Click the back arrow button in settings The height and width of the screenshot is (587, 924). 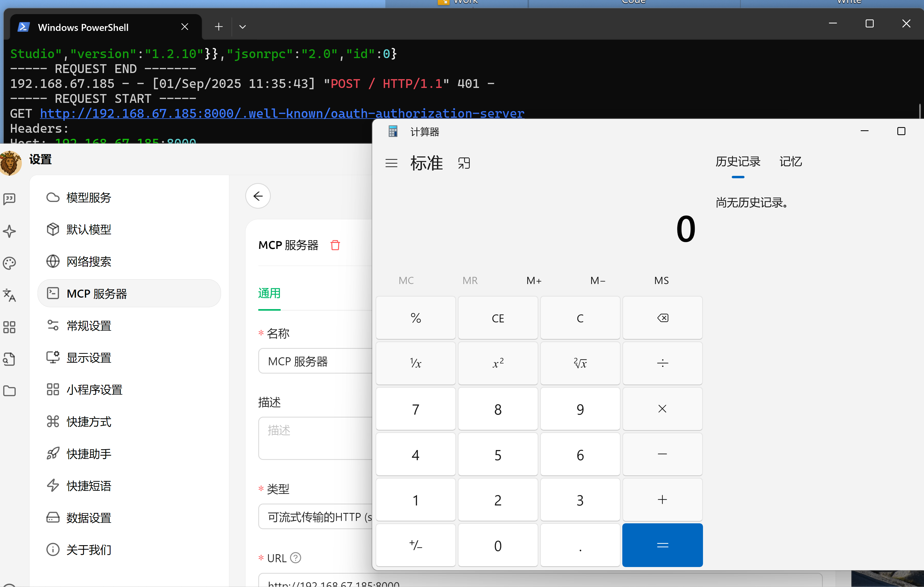(x=258, y=196)
